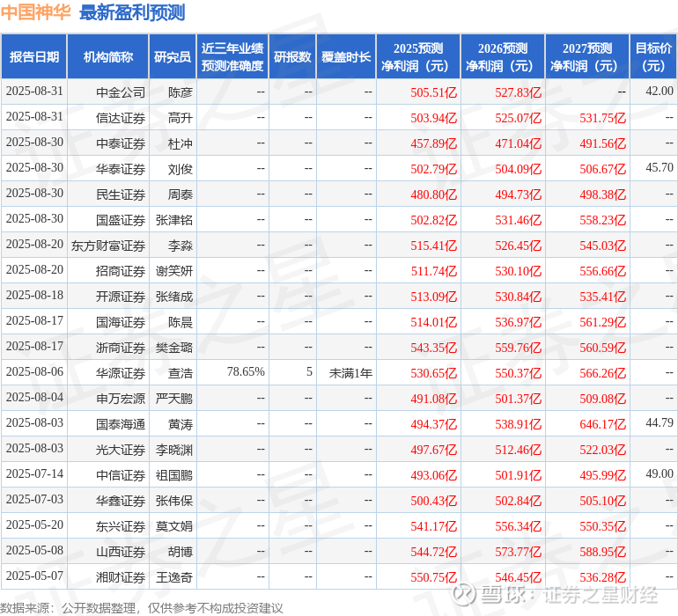Viewport: 678px width, 616px height.
Task: Click the 512.46亿 forecast value
Action: (x=518, y=450)
